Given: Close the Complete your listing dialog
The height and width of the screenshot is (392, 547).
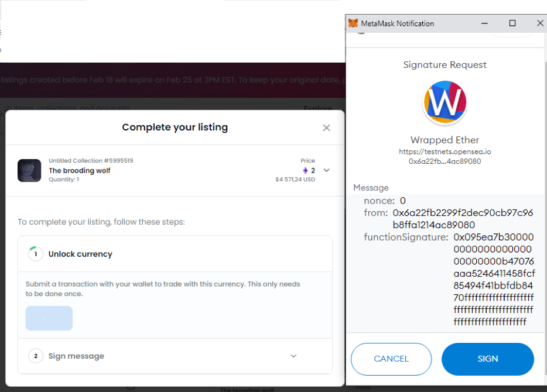Looking at the screenshot, I should 327,128.
